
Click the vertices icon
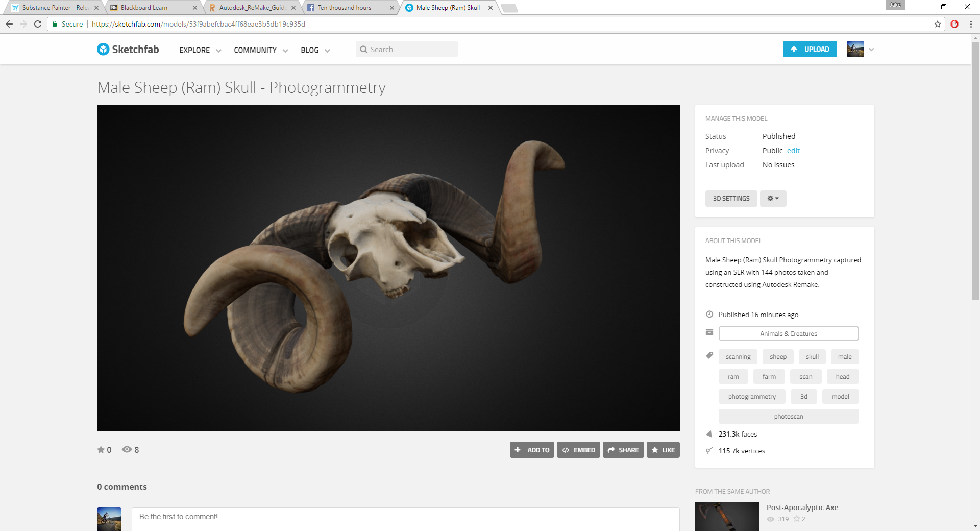click(709, 451)
